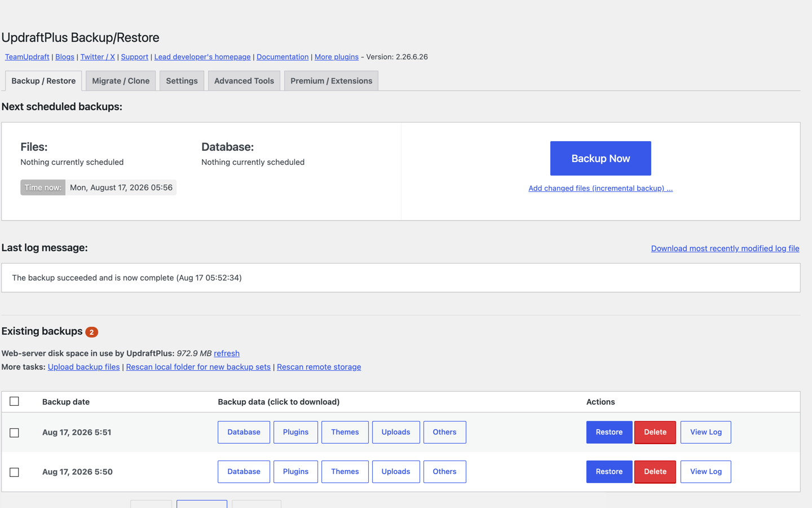Click "Nothing currently scheduled" under the Database heading

(x=253, y=162)
